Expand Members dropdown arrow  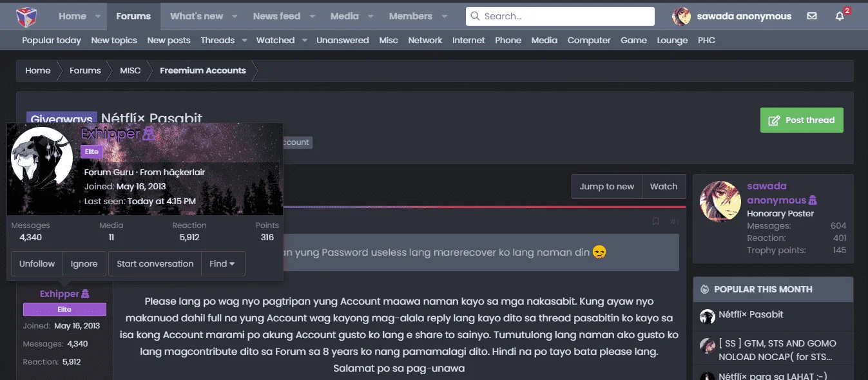tap(444, 16)
